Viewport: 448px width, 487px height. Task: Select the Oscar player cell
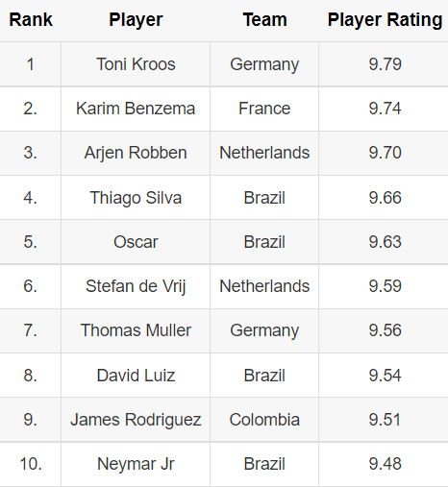tap(136, 242)
